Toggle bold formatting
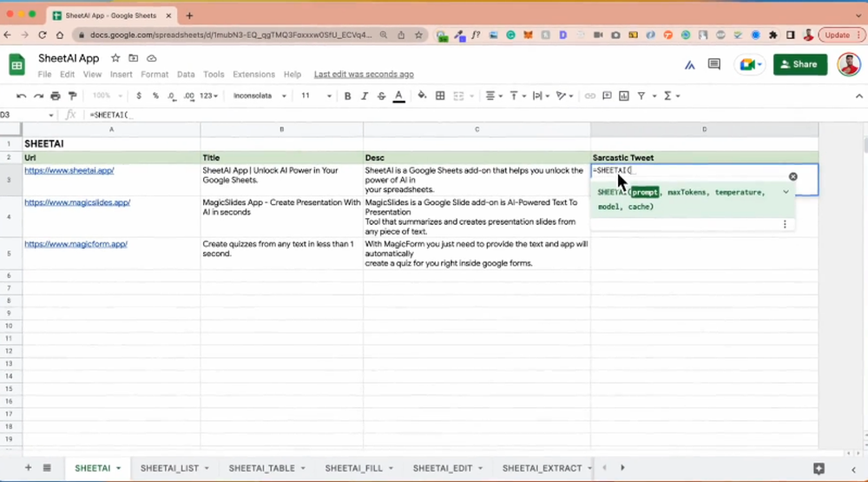This screenshot has height=482, width=868. 347,96
